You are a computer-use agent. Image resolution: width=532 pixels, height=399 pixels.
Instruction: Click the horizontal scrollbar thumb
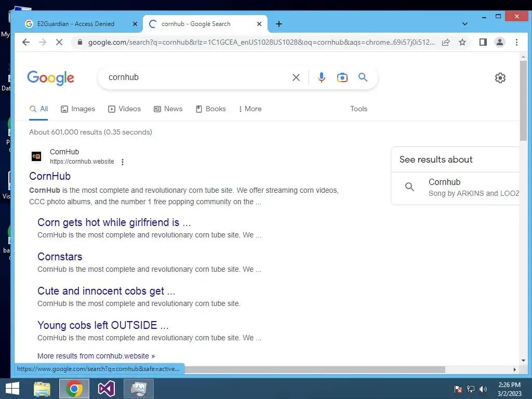315,369
